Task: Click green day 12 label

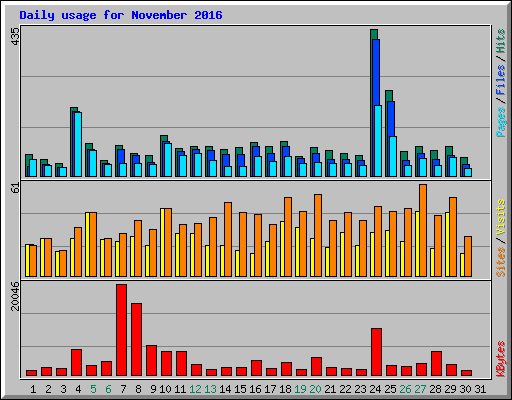Action: [x=195, y=389]
